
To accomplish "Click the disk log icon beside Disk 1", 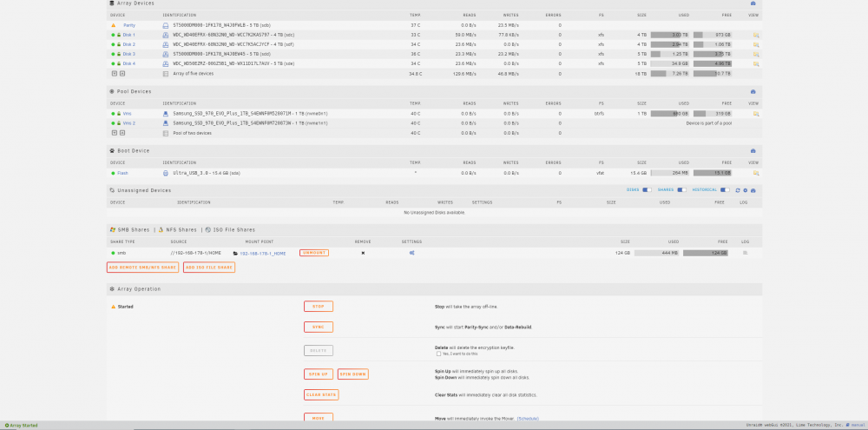I will point(165,35).
